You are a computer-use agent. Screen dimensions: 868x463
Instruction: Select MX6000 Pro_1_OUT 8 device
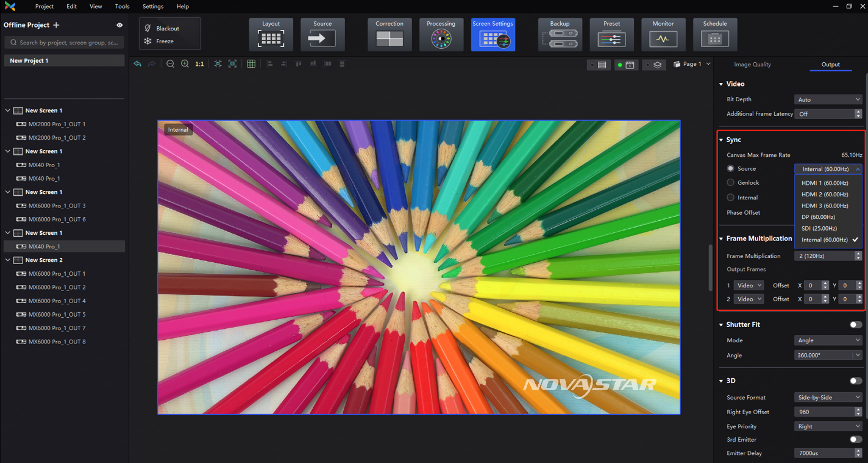57,342
